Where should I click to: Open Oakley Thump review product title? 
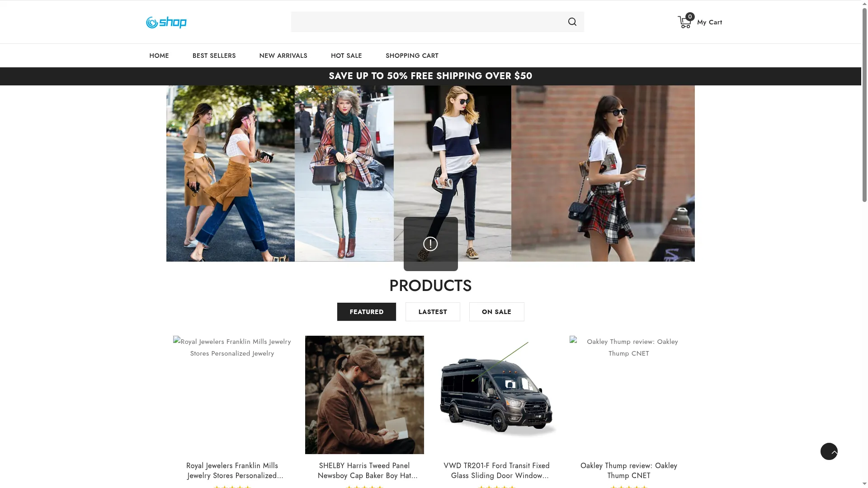click(x=629, y=470)
